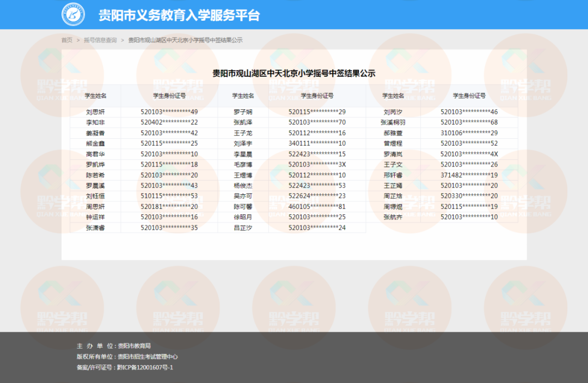Click the student name 王子文
Viewport: 588px width, 383px height.
click(x=393, y=164)
